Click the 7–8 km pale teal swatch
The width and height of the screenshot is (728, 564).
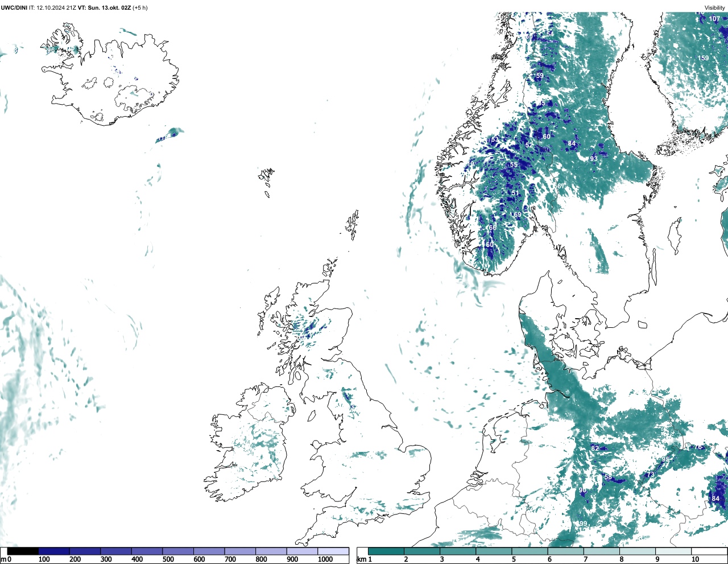[x=601, y=551]
